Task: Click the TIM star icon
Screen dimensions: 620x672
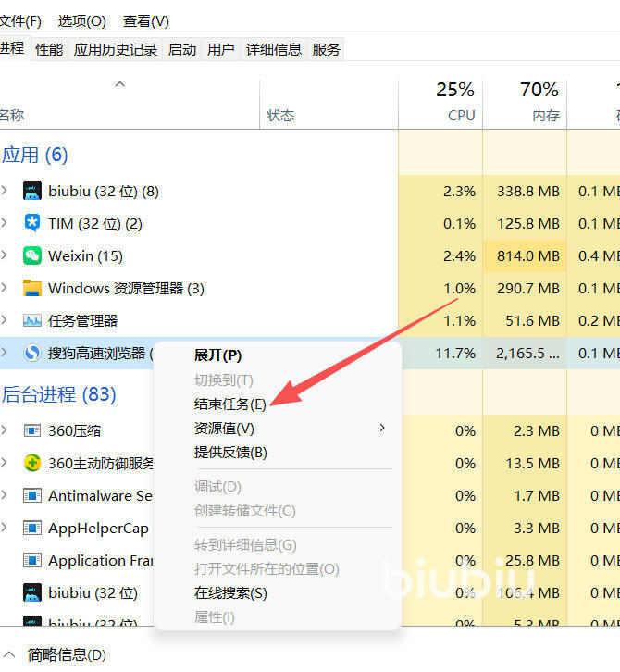Action: 32,224
